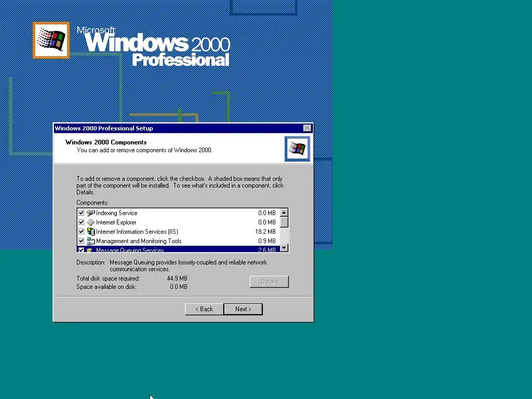532x399 pixels.
Task: Click the greyed-out Details button
Action: pyautogui.click(x=270, y=282)
